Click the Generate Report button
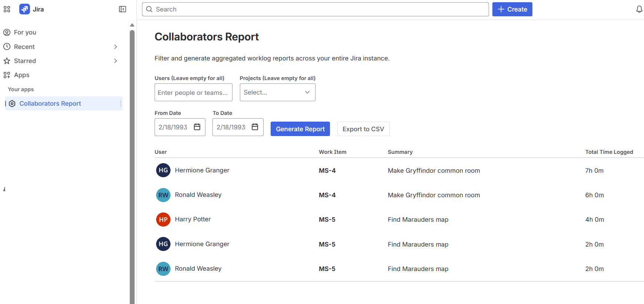The height and width of the screenshot is (304, 644). click(300, 129)
